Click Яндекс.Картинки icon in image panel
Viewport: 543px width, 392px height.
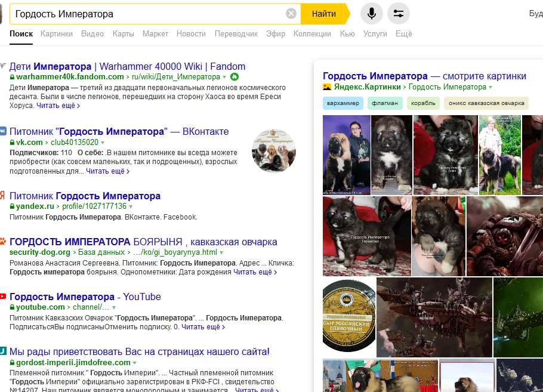(327, 87)
